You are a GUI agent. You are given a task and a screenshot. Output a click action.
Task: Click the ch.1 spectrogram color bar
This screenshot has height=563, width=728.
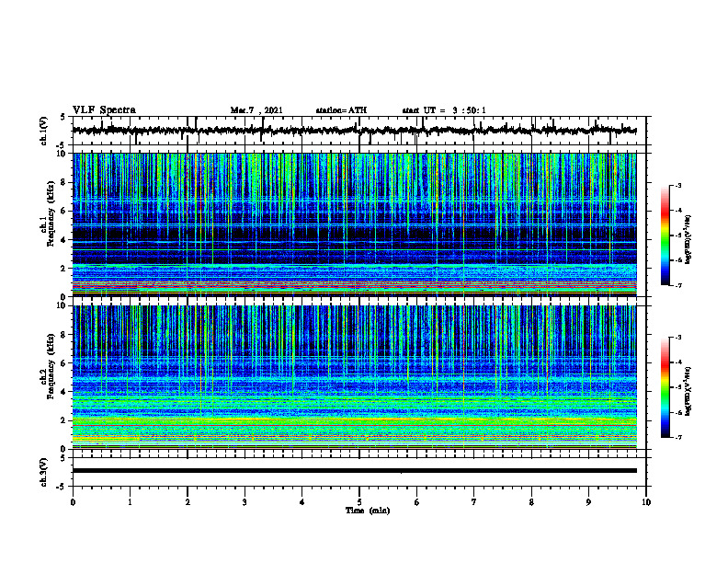tap(665, 236)
